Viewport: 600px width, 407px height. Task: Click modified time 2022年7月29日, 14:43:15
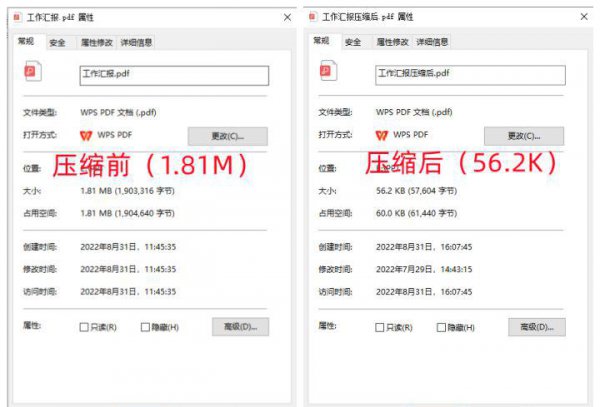pos(424,269)
